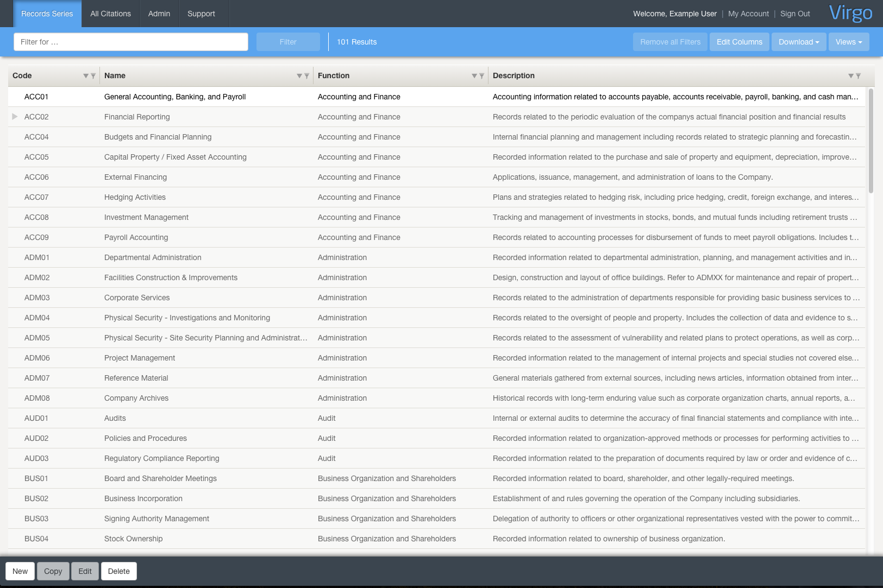Select the ADM05 code cell
883x588 pixels.
pyautogui.click(x=37, y=338)
